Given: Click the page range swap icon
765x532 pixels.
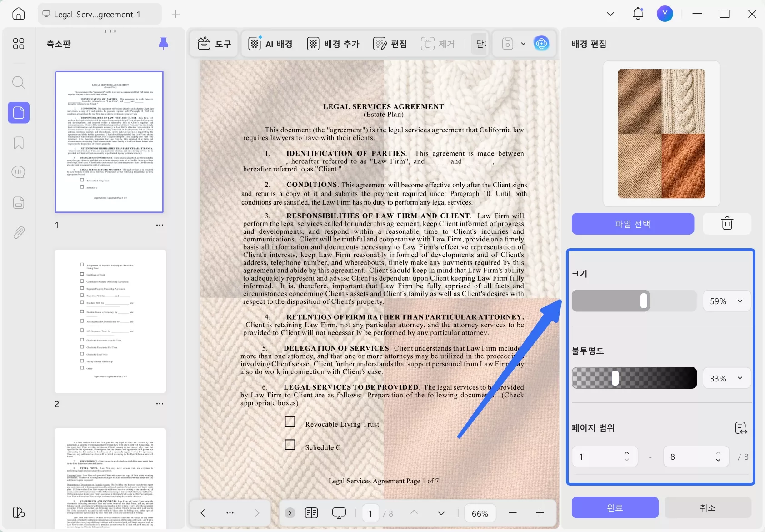Looking at the screenshot, I should (741, 428).
